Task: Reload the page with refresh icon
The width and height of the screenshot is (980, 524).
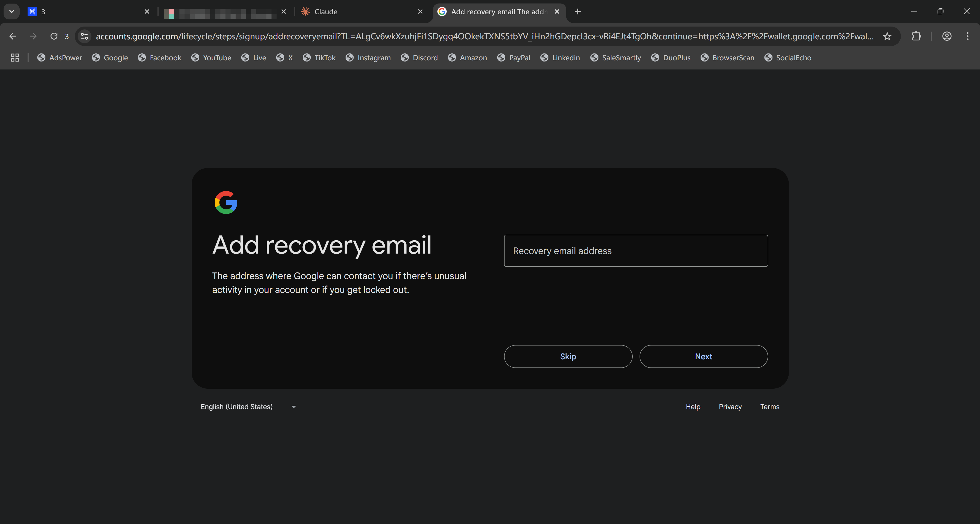Action: (54, 36)
